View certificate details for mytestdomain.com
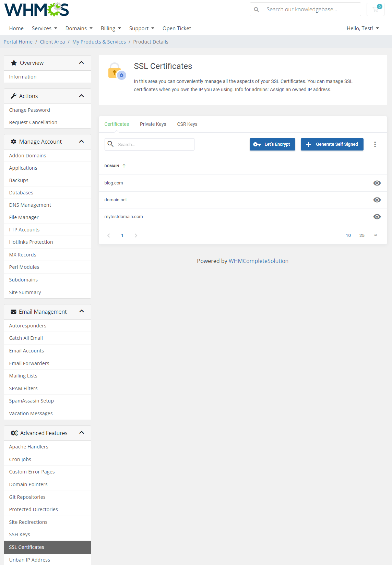The image size is (392, 565). click(x=377, y=217)
